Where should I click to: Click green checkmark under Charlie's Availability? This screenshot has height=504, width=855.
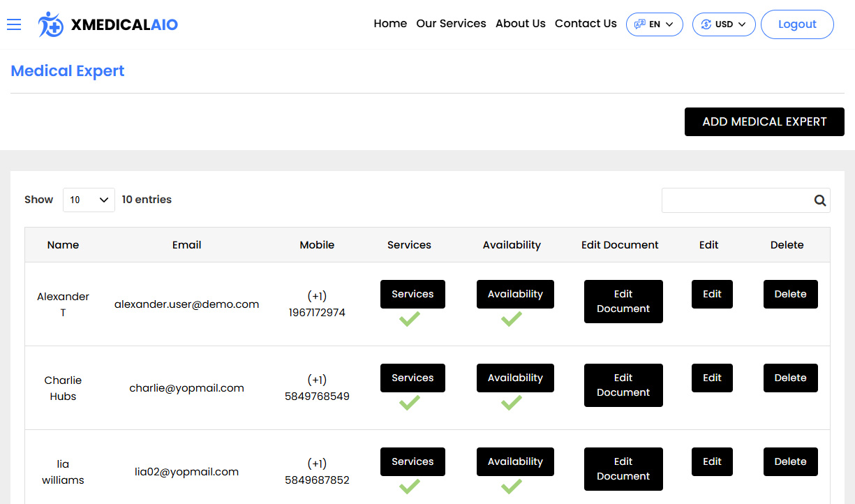[x=512, y=403]
